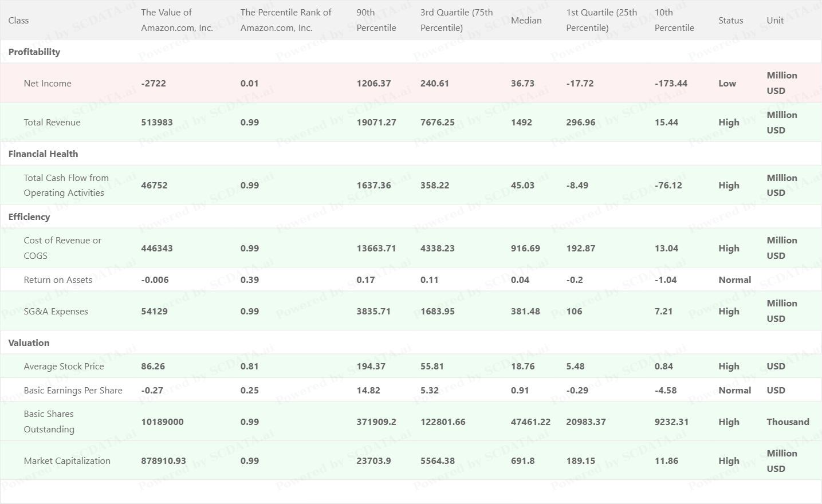
Task: Click the Total Revenue row label
Action: [52, 122]
